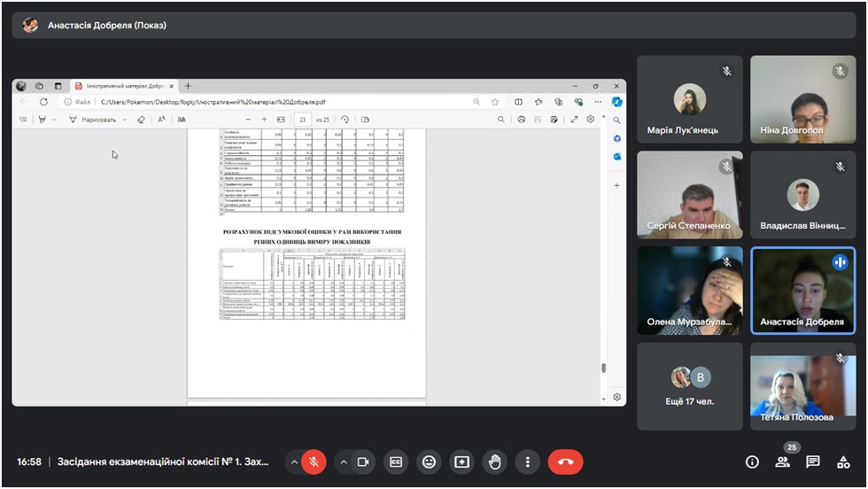Expand camera video settings arrow
The width and height of the screenshot is (868, 489).
point(343,462)
